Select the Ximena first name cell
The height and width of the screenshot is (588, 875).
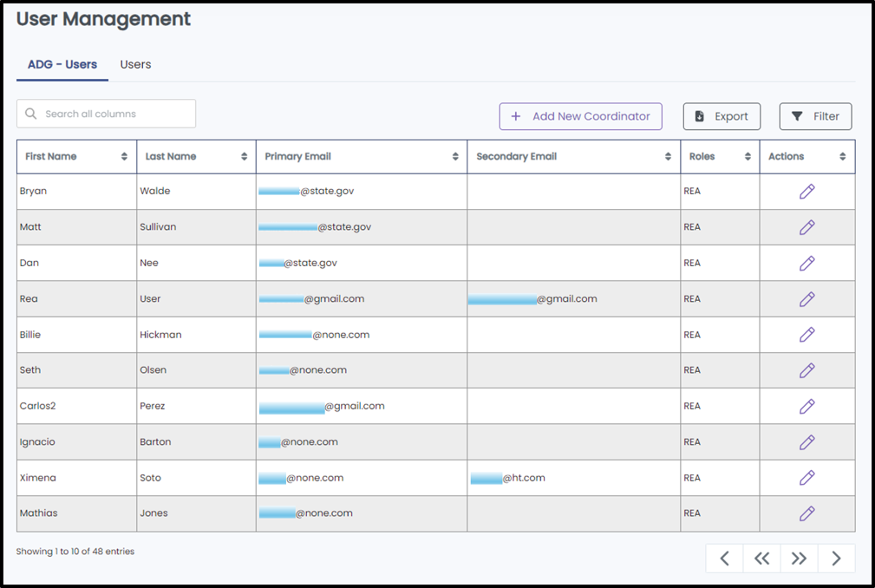(76, 478)
